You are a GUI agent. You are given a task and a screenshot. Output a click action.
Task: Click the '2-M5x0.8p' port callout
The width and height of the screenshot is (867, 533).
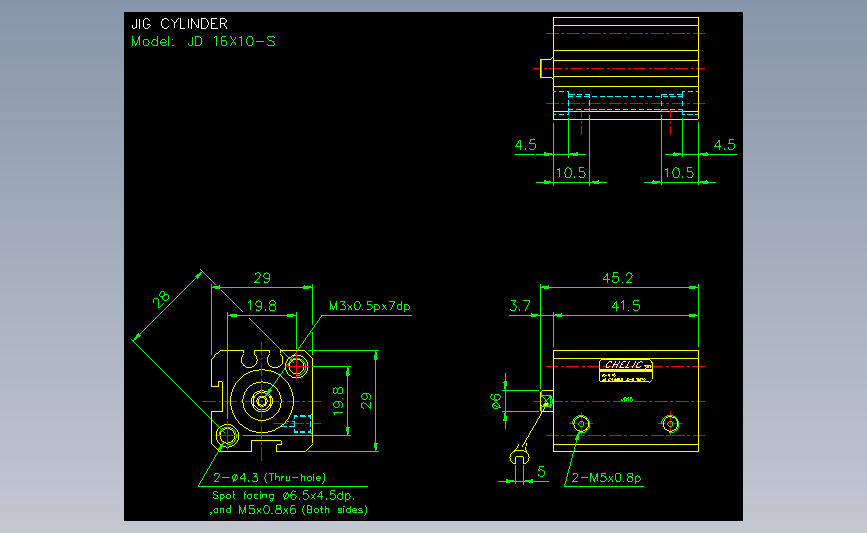click(606, 477)
